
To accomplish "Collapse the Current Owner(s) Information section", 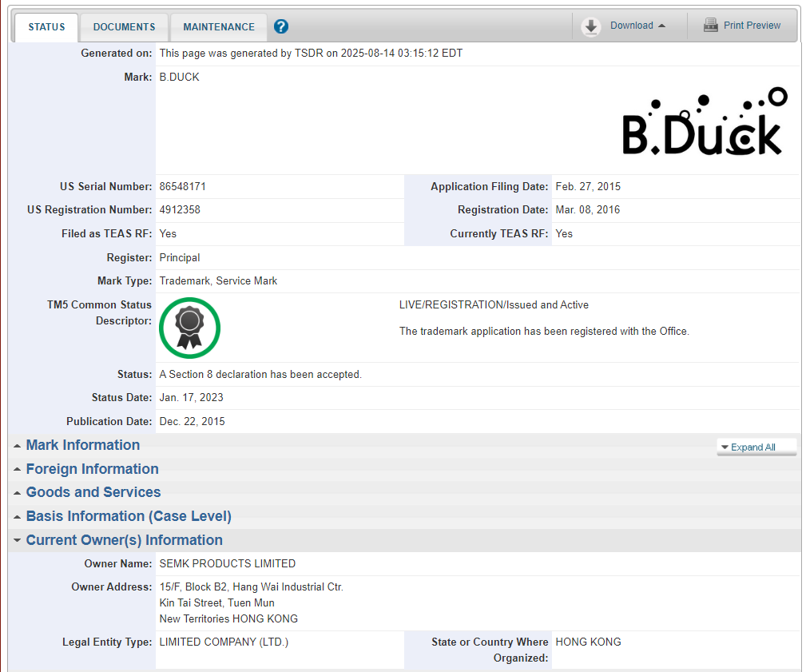I will (124, 540).
